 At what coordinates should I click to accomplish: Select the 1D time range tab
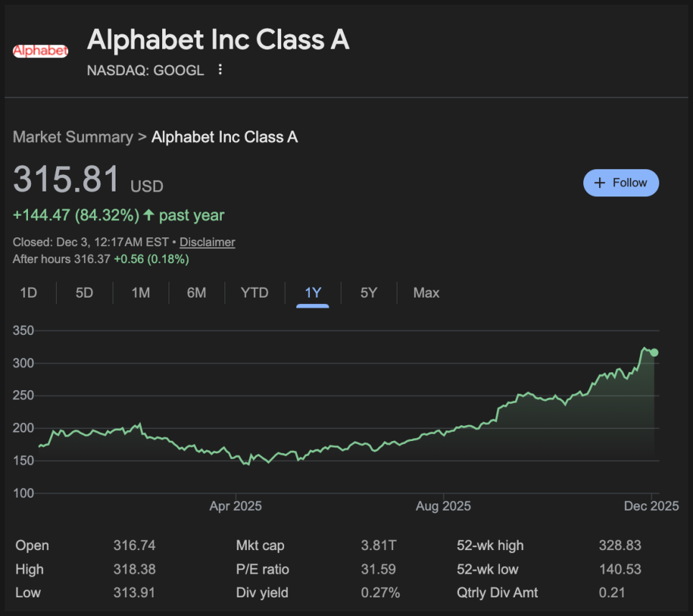(28, 293)
